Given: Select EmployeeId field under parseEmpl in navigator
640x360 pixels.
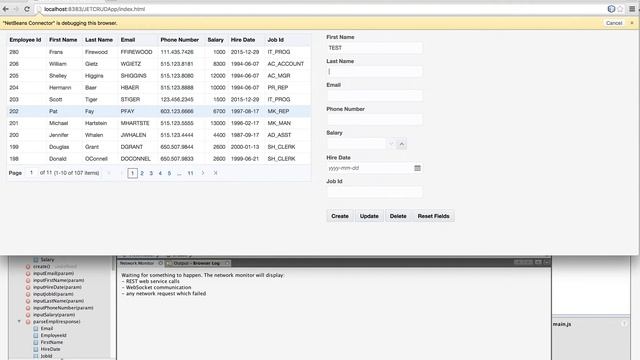Looking at the screenshot, I should pyautogui.click(x=53, y=335).
